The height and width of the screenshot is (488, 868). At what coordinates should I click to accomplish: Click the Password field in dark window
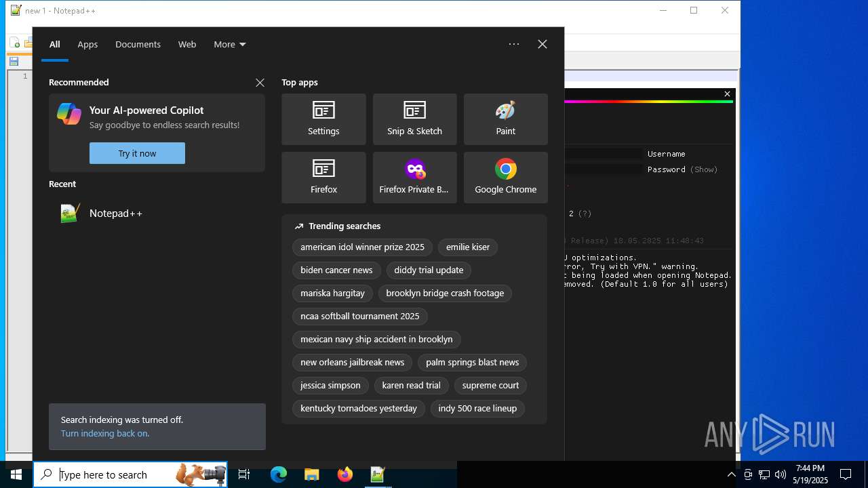[x=604, y=169]
